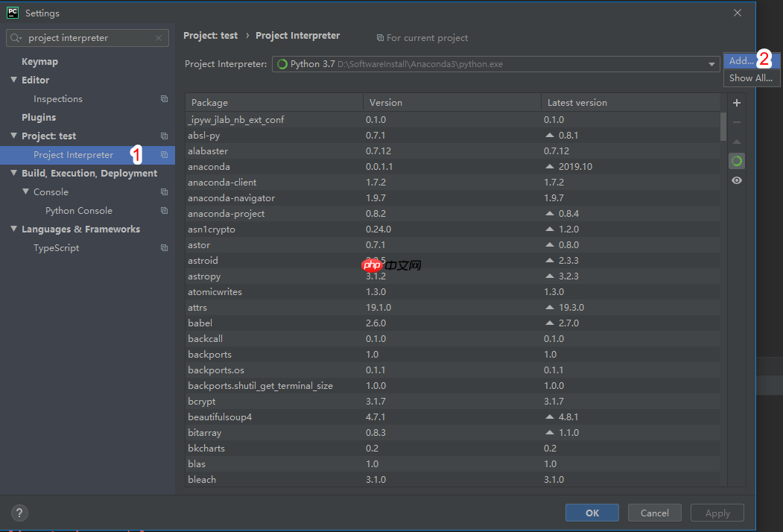Click the minus icon to uninstall package
Viewport: 783px width, 532px height.
coord(737,122)
